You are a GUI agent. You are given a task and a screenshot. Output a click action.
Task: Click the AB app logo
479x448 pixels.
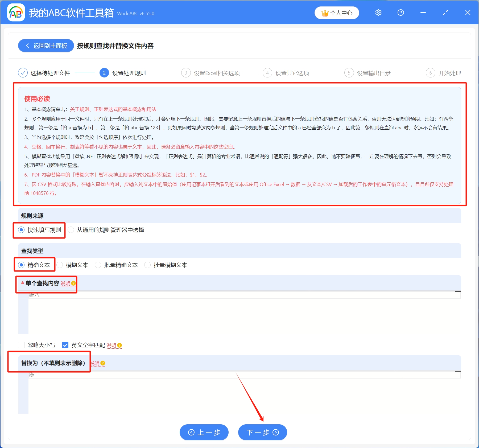(x=16, y=13)
